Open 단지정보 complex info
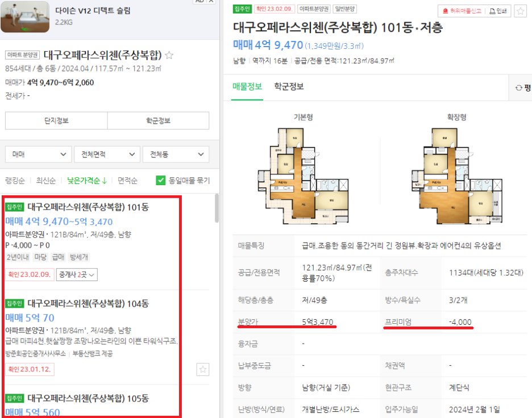Viewport: 532px width, 418px height. coord(56,121)
